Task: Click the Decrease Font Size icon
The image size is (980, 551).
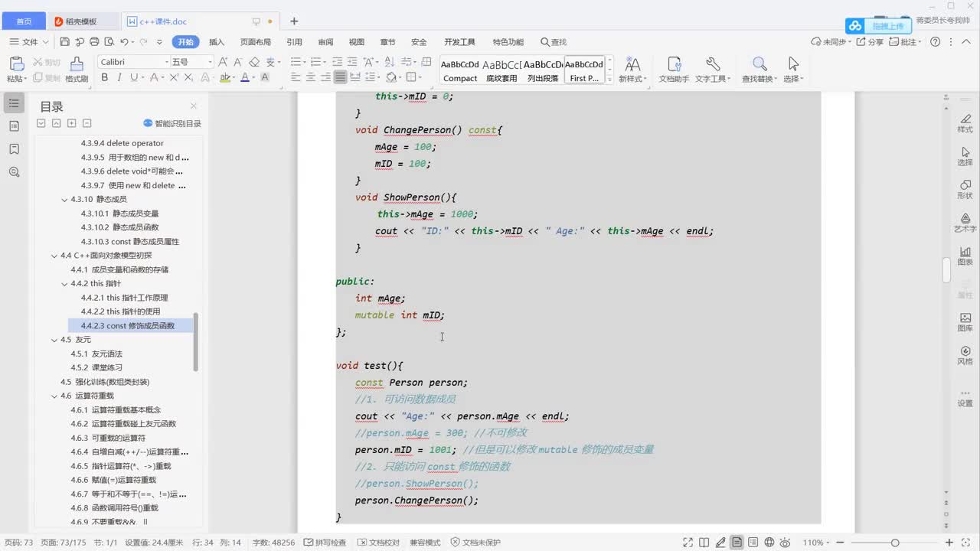Action: (238, 62)
